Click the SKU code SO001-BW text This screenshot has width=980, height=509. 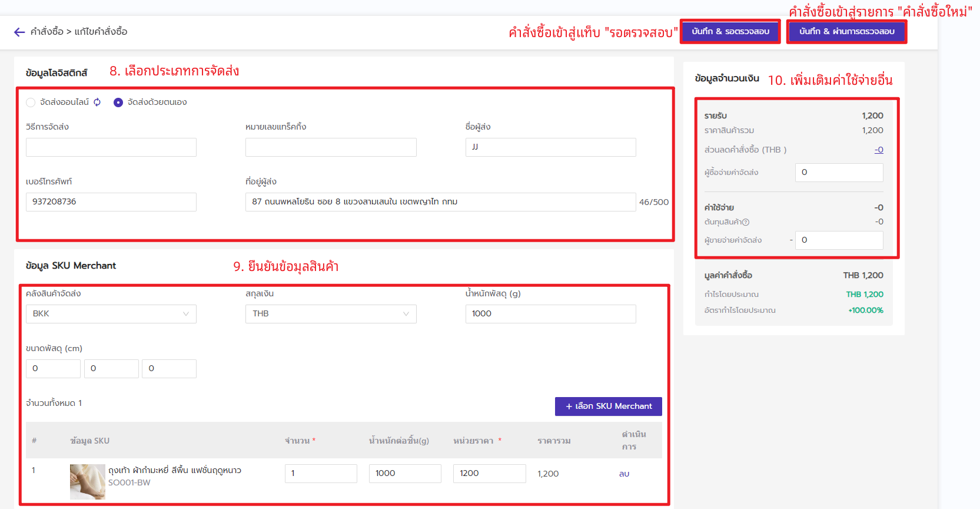pyautogui.click(x=129, y=482)
